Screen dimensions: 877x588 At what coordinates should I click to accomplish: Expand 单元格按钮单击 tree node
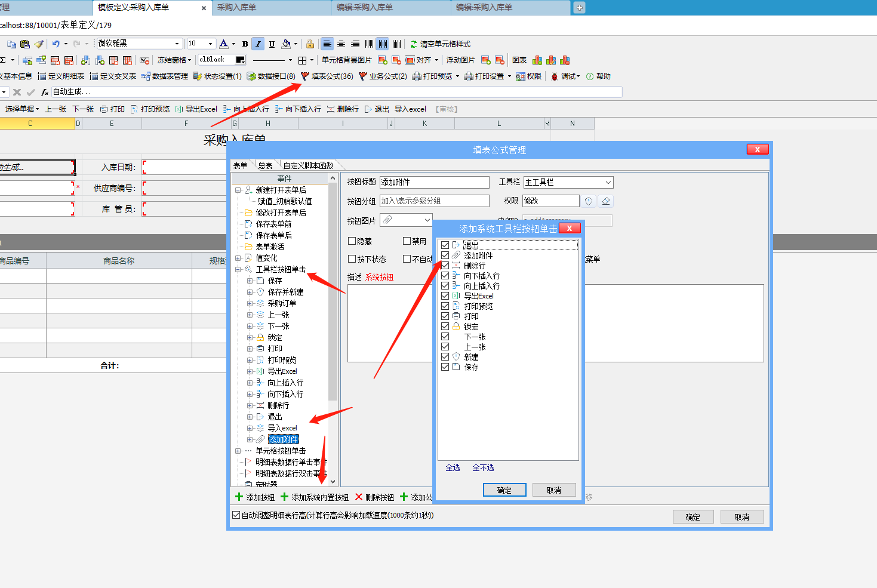(x=238, y=451)
